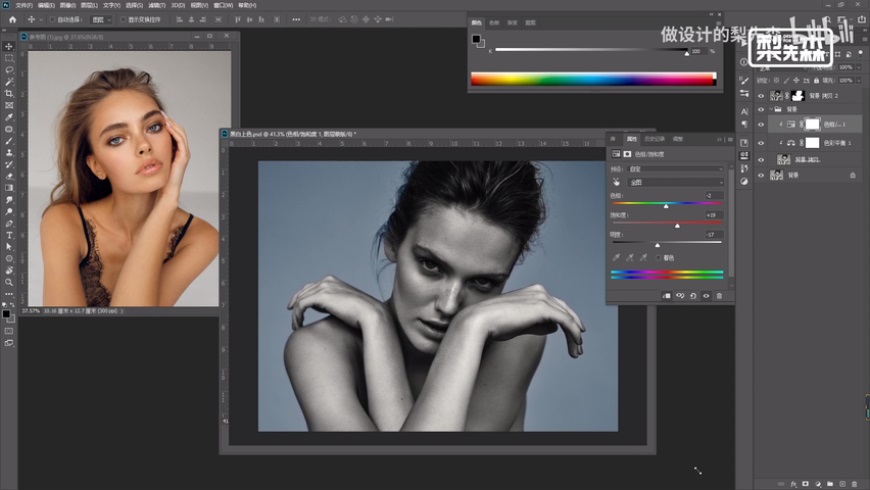Select the Crop tool

9,93
